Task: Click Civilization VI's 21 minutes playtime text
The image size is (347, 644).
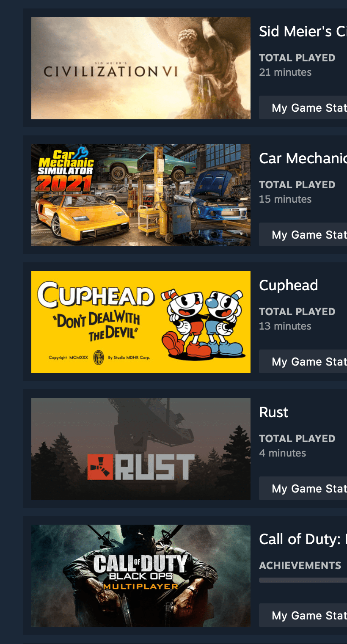Action: point(285,72)
